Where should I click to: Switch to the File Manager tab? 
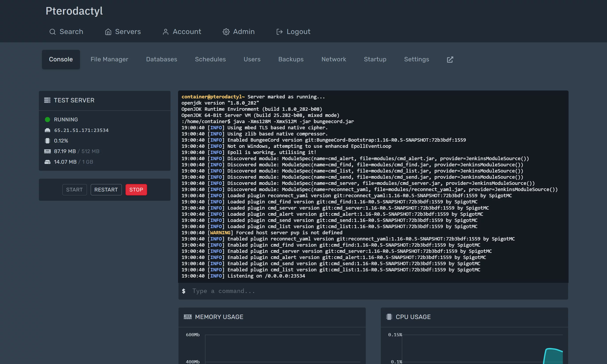click(x=109, y=59)
